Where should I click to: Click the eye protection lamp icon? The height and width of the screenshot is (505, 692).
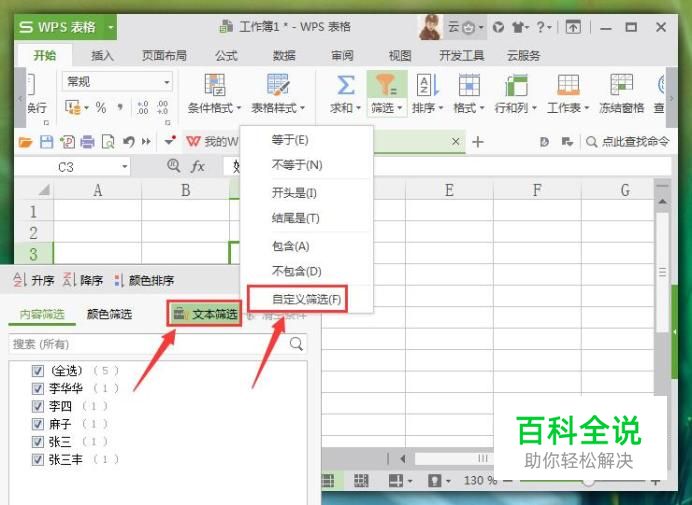tap(434, 480)
